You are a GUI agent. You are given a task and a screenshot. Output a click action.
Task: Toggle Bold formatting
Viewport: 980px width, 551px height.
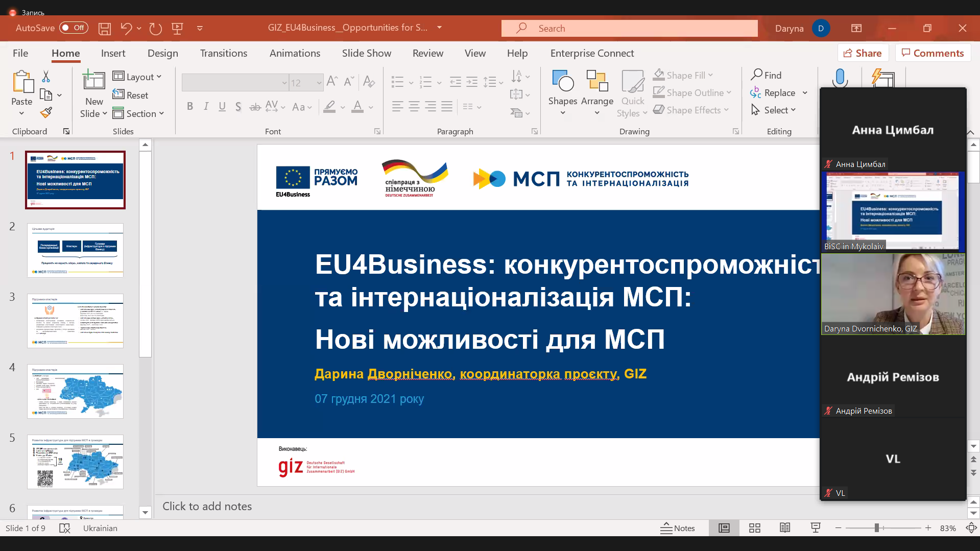(x=190, y=106)
